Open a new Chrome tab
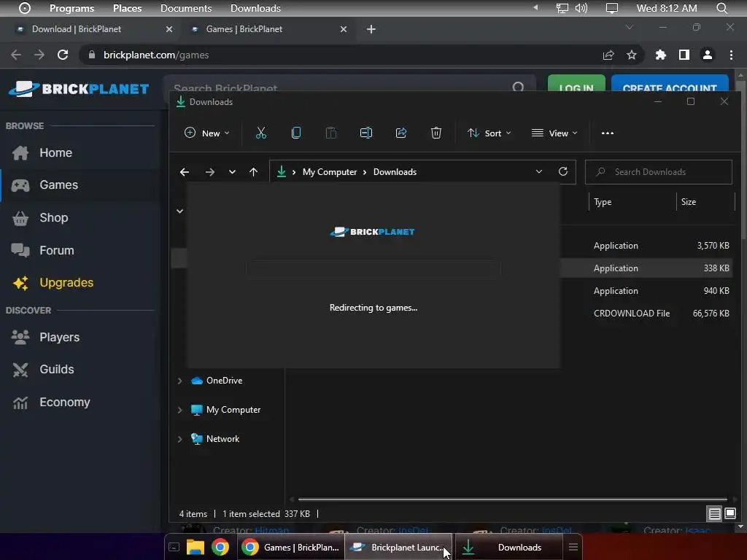Viewport: 747px width, 560px height. [371, 29]
